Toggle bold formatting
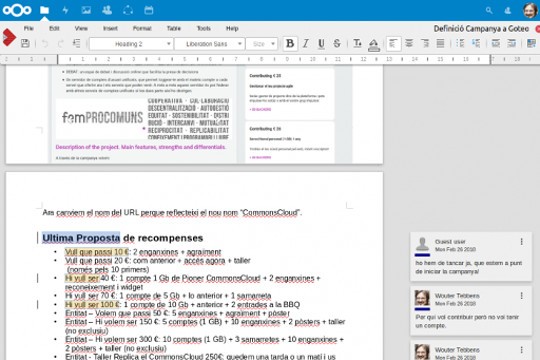540x360 pixels. (290, 43)
